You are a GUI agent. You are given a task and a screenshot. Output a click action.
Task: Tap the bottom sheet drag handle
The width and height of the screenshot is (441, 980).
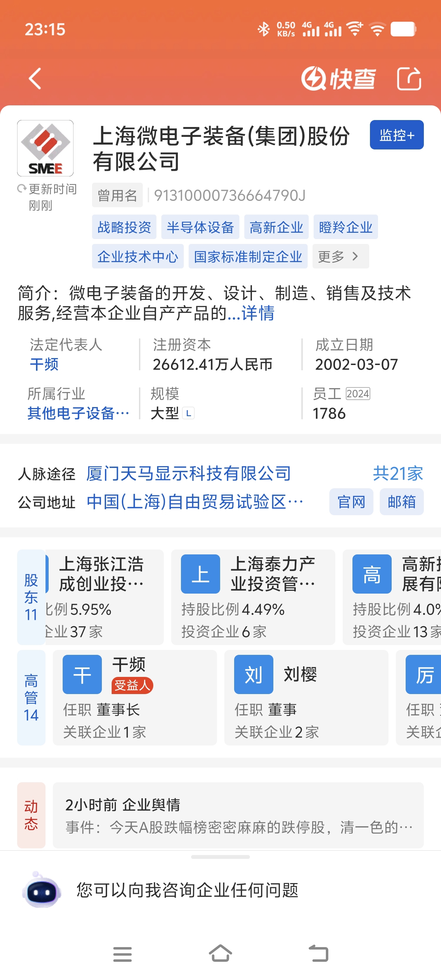pyautogui.click(x=220, y=857)
